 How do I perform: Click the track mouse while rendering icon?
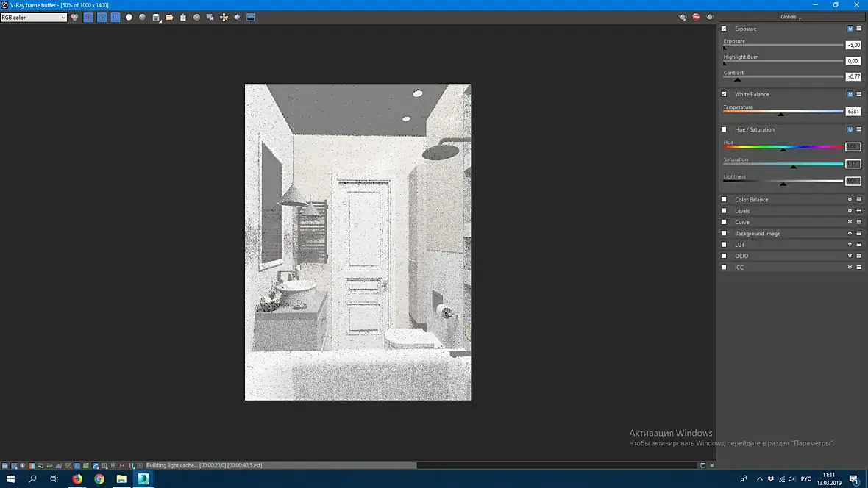(x=210, y=17)
